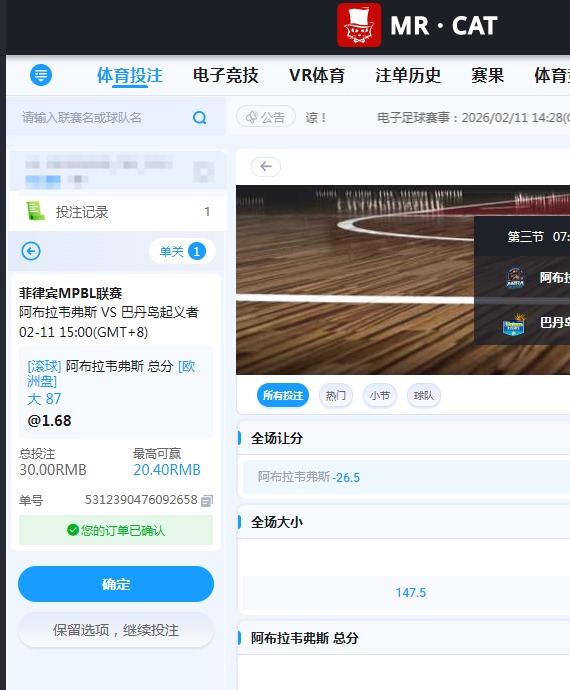Open the 公告 announcement button
The width and height of the screenshot is (570, 690).
[266, 117]
